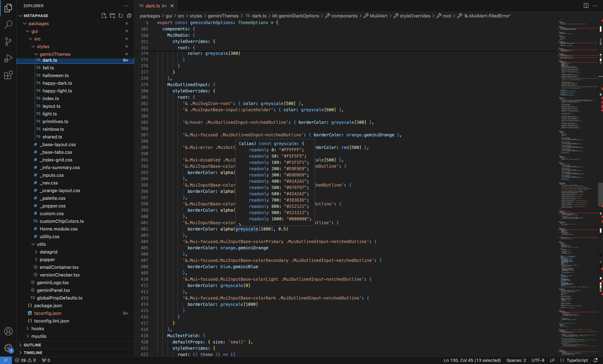Open the Source Control view
This screenshot has height=364, width=603.
(x=8, y=41)
